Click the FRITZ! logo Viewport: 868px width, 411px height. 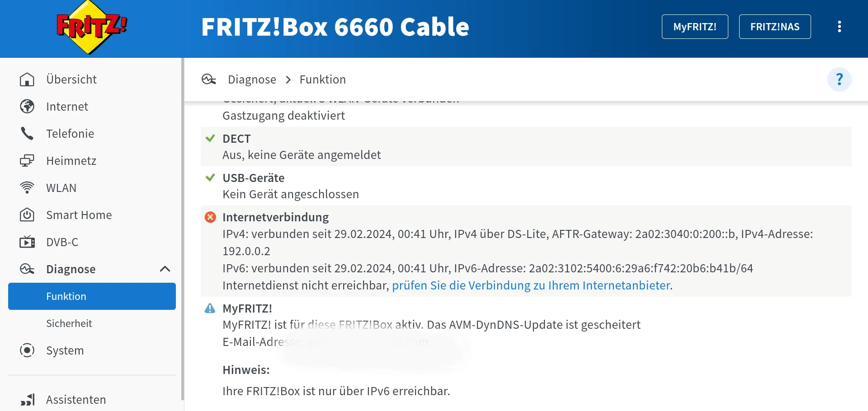click(x=92, y=27)
